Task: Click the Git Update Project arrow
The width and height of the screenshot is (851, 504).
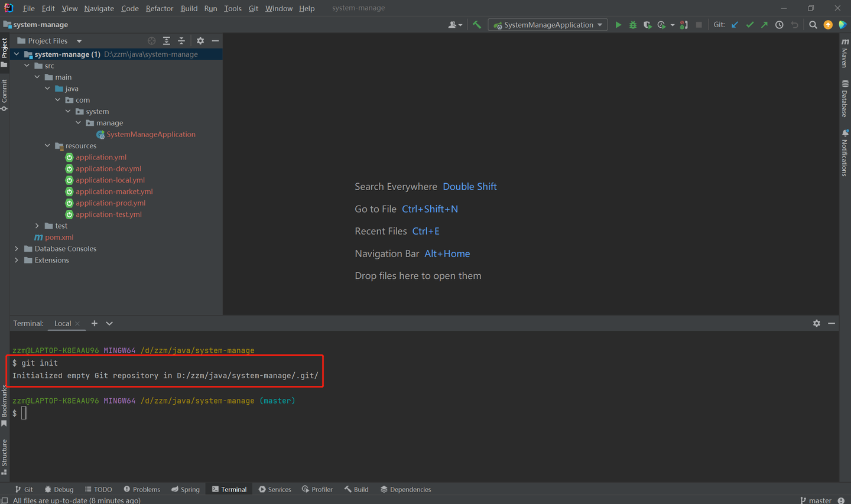Action: tap(735, 25)
